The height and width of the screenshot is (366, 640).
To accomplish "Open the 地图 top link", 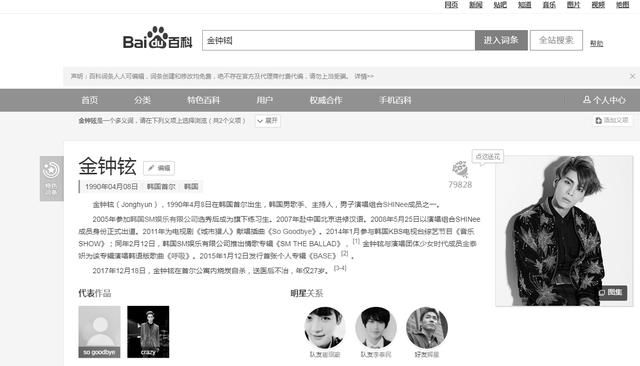I will click(622, 4).
